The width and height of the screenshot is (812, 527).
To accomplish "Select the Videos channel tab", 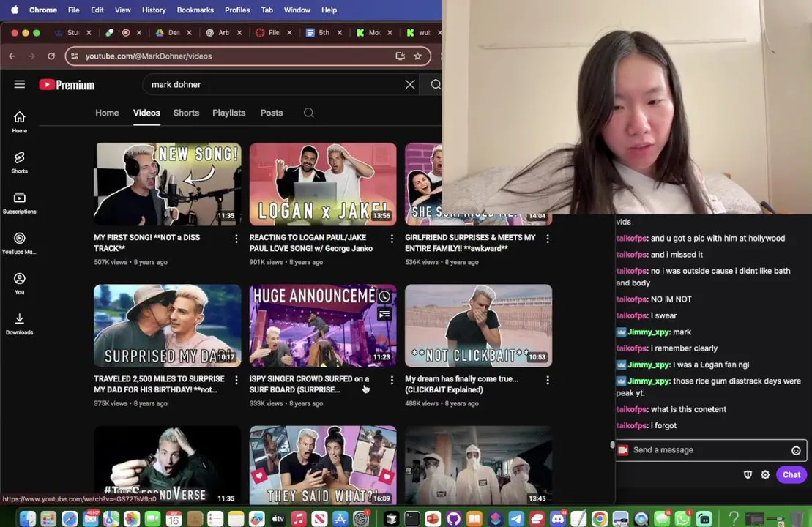I will pos(146,113).
